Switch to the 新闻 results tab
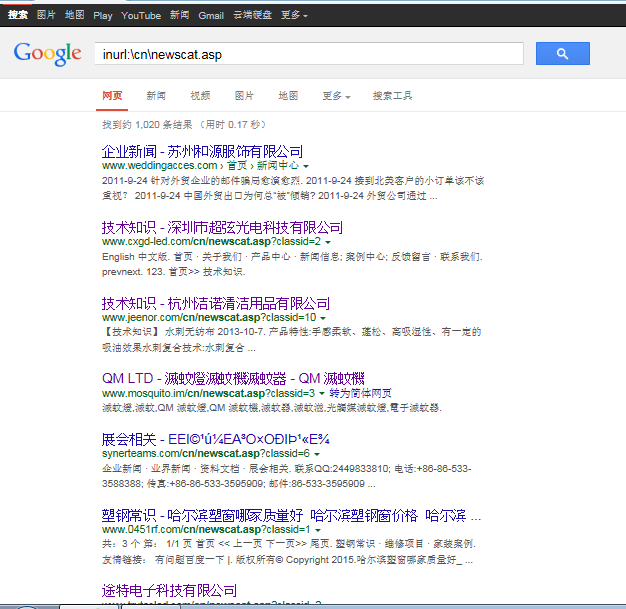Image resolution: width=626 pixels, height=609 pixels. coord(156,96)
